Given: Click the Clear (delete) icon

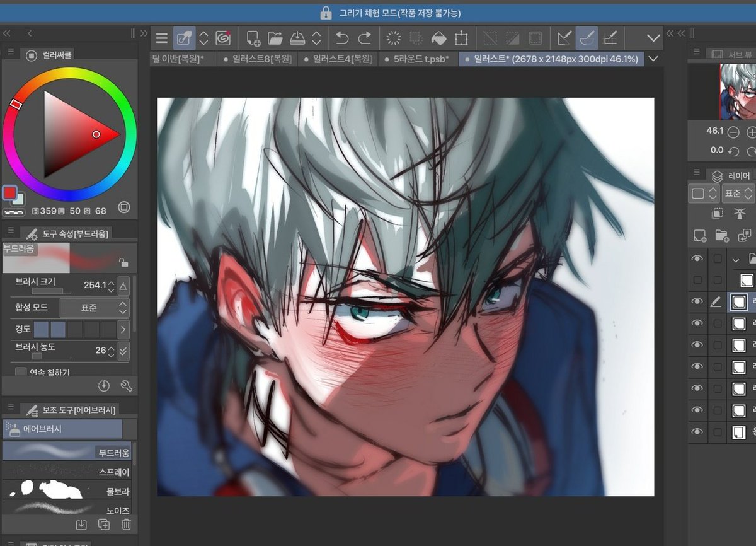Looking at the screenshot, I should (x=394, y=38).
